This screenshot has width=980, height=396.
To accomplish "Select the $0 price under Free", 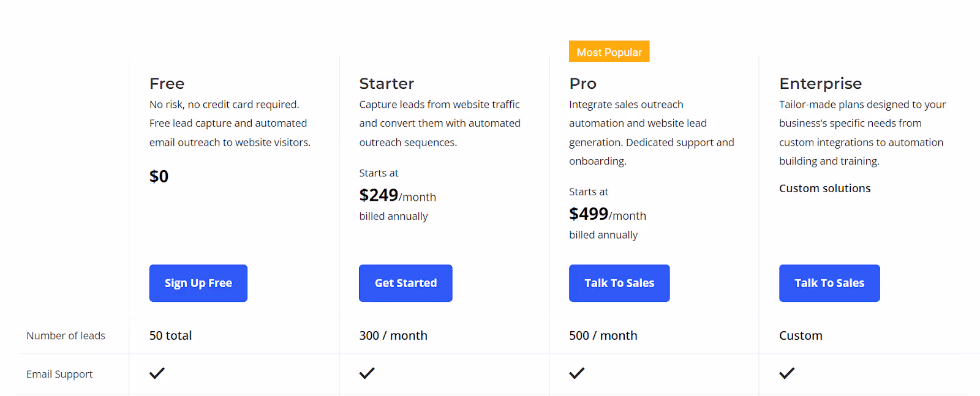I will coord(159,176).
